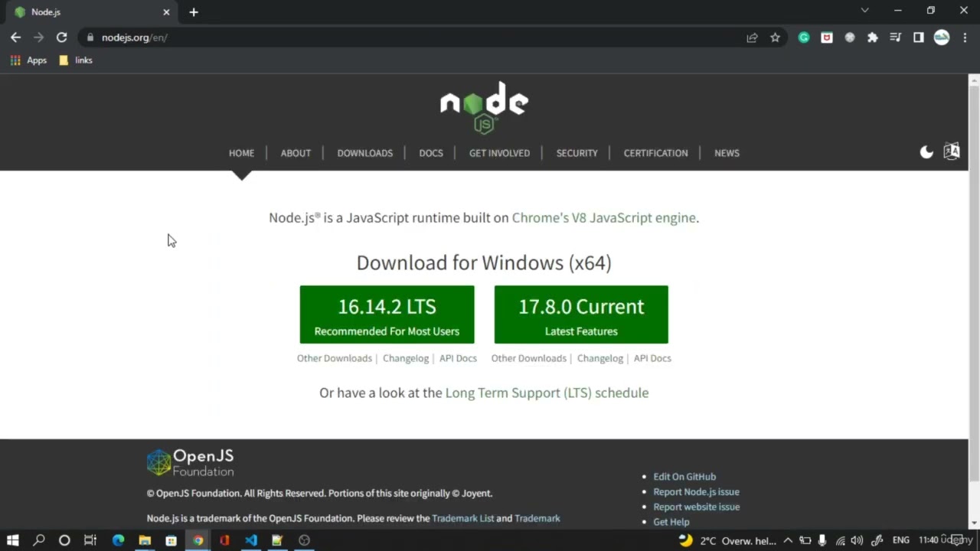Open Long Term Support (LTS) schedule link
The image size is (980, 551).
[x=547, y=393]
